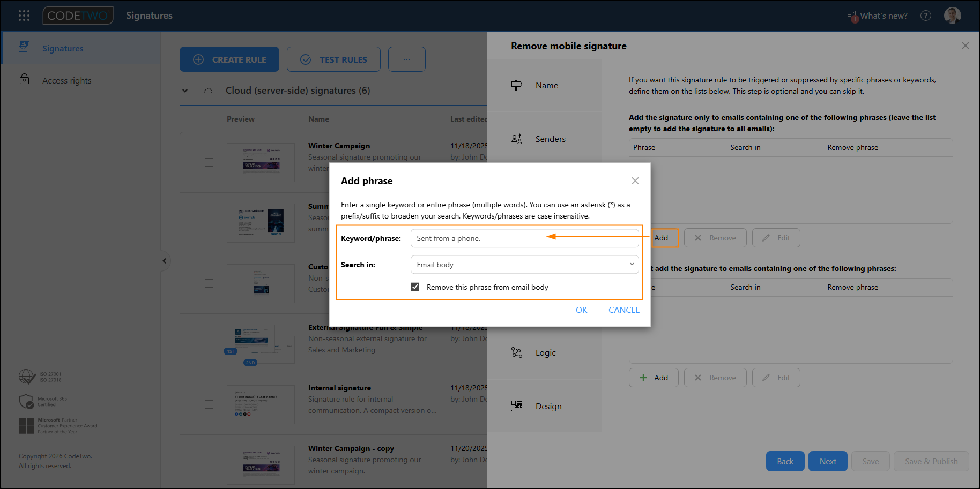This screenshot has width=980, height=489.
Task: Go to the Logic step
Action: 544,352
